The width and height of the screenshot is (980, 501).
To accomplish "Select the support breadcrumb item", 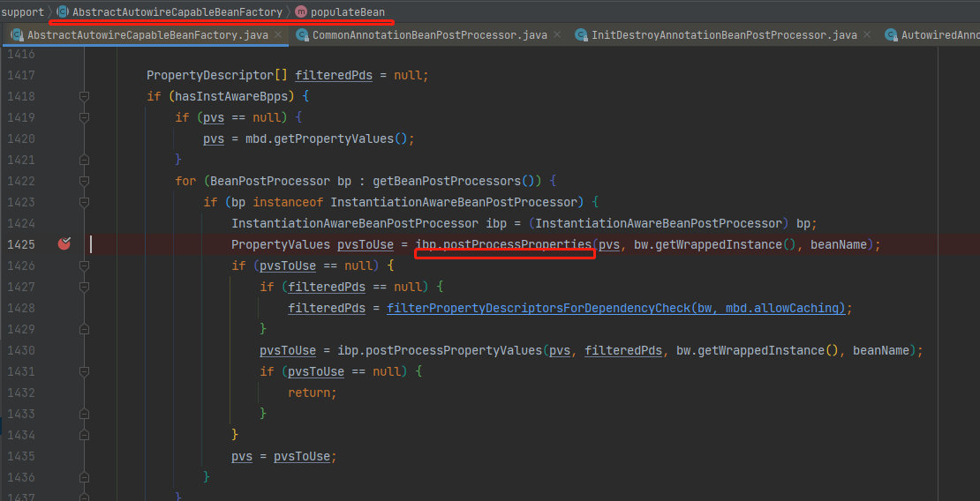I will click(x=23, y=11).
